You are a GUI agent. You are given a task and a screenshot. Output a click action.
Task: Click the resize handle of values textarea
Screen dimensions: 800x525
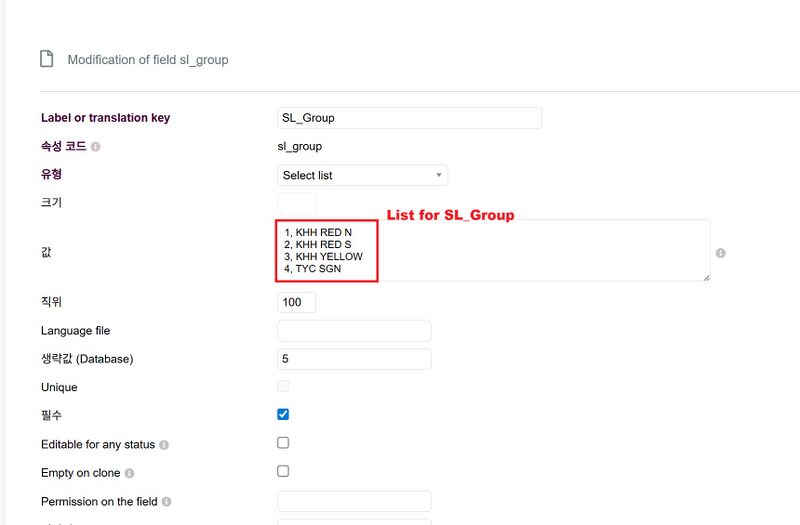tap(707, 278)
